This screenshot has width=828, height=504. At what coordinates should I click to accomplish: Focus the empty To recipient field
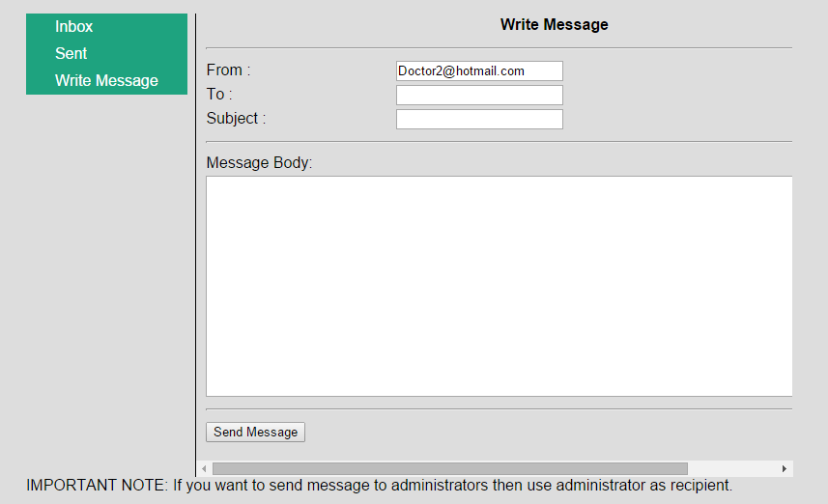click(x=479, y=95)
